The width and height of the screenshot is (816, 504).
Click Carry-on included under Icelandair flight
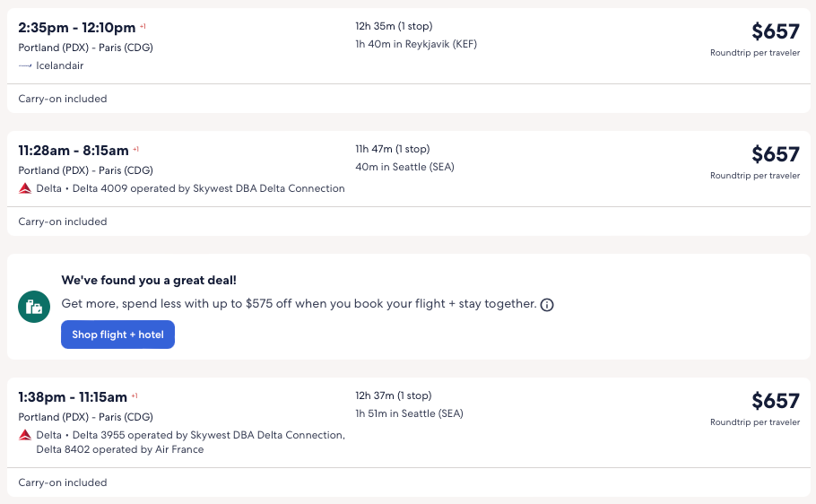[x=63, y=99]
